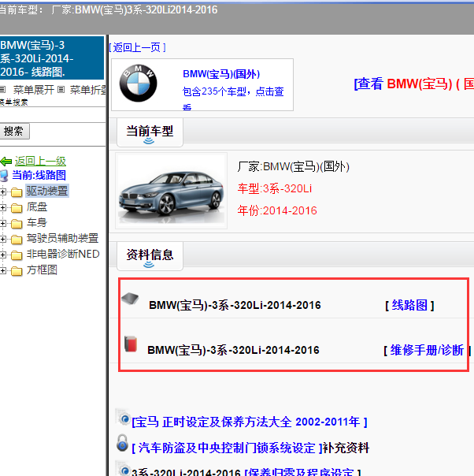This screenshot has height=476, width=474.
Task: Click 菜单展开 label text
Action: (x=33, y=90)
